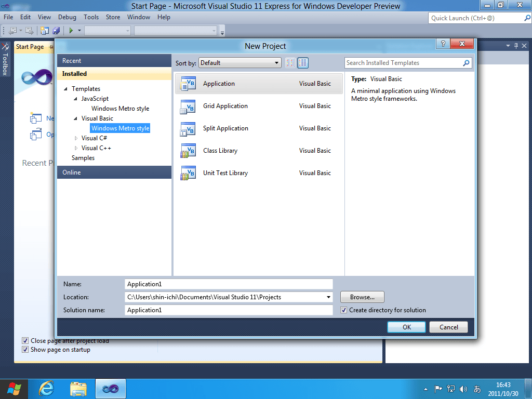The image size is (532, 399).
Task: Click the Application template VB icon
Action: point(188,84)
